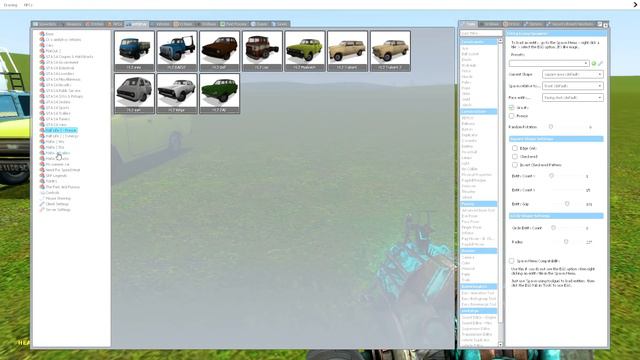Select the Suspension Editor tool
The height and width of the screenshot is (360, 640).
[x=476, y=329]
